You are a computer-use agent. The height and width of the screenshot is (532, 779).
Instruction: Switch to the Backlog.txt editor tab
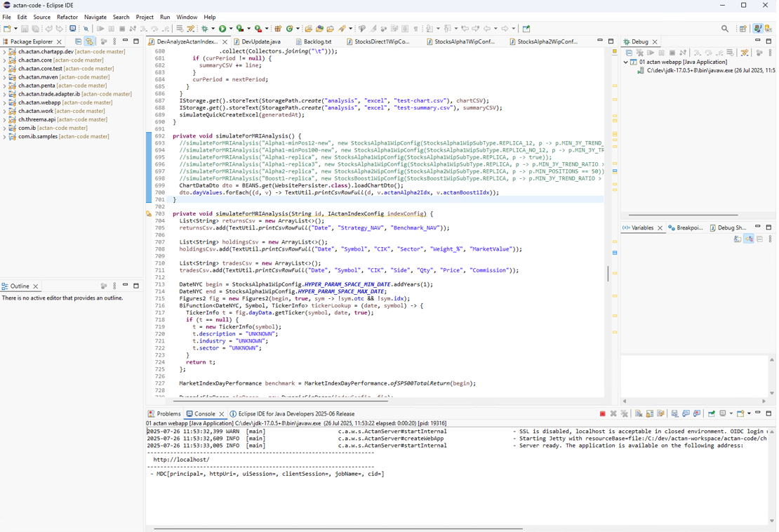(x=317, y=41)
